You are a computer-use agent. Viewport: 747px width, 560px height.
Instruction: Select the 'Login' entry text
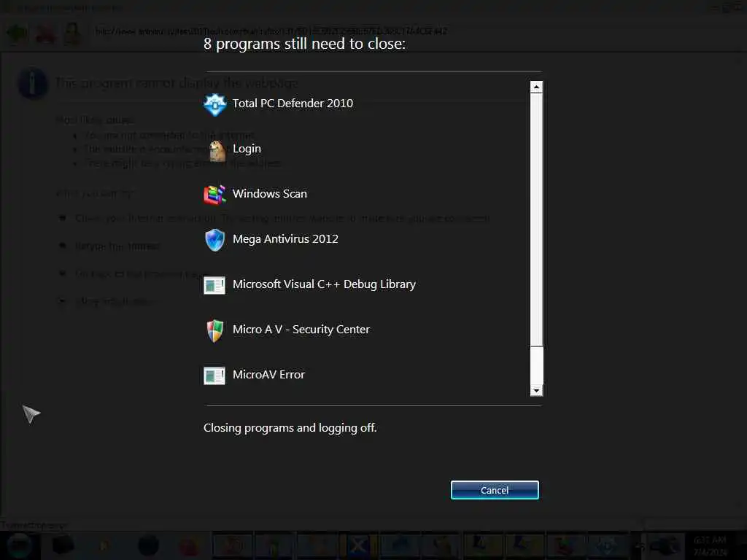[x=247, y=149]
